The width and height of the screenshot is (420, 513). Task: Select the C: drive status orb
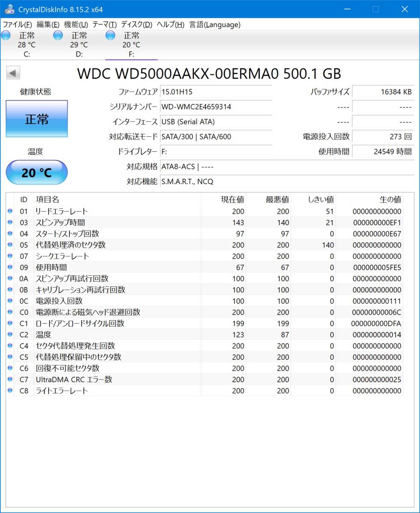pyautogui.click(x=6, y=35)
